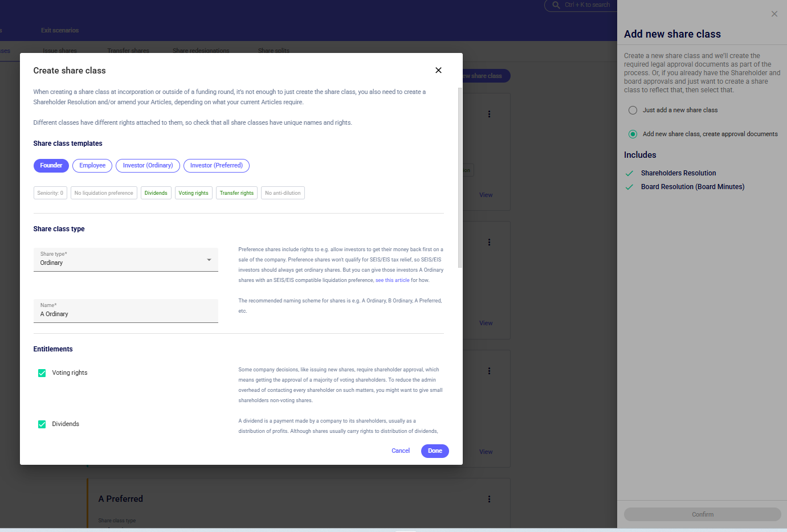This screenshot has width=787, height=532.
Task: Choose the Founder template chip
Action: [x=51, y=166]
